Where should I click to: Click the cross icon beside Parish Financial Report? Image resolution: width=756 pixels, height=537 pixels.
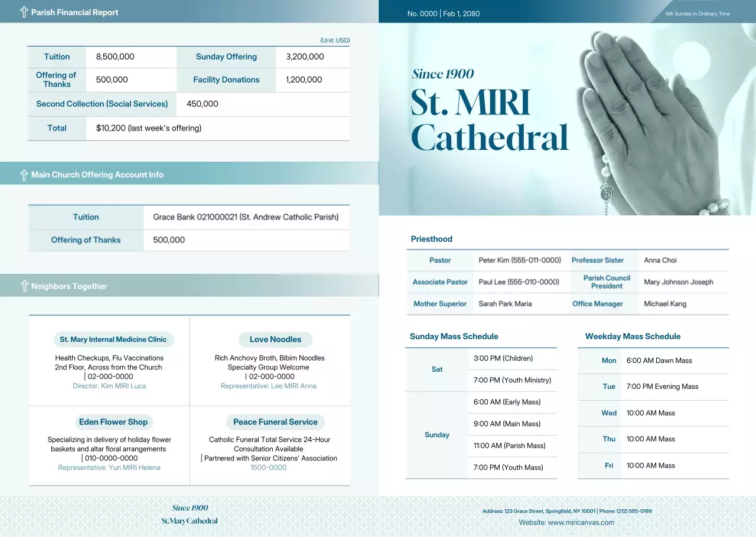(24, 12)
